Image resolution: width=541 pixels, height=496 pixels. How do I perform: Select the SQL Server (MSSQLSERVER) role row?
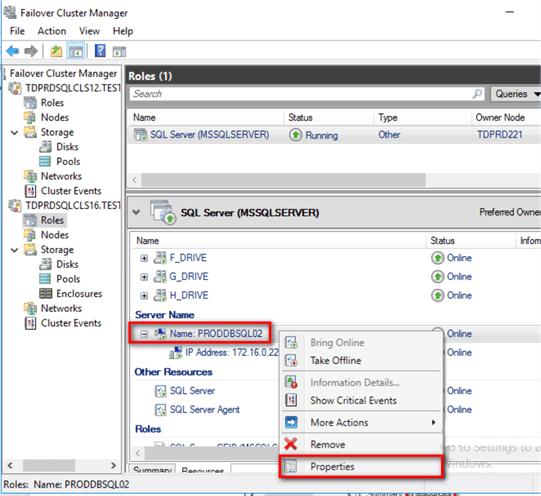tap(334, 135)
